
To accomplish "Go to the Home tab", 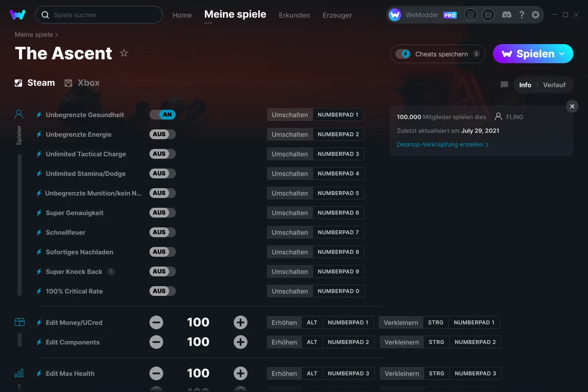I will tap(182, 15).
